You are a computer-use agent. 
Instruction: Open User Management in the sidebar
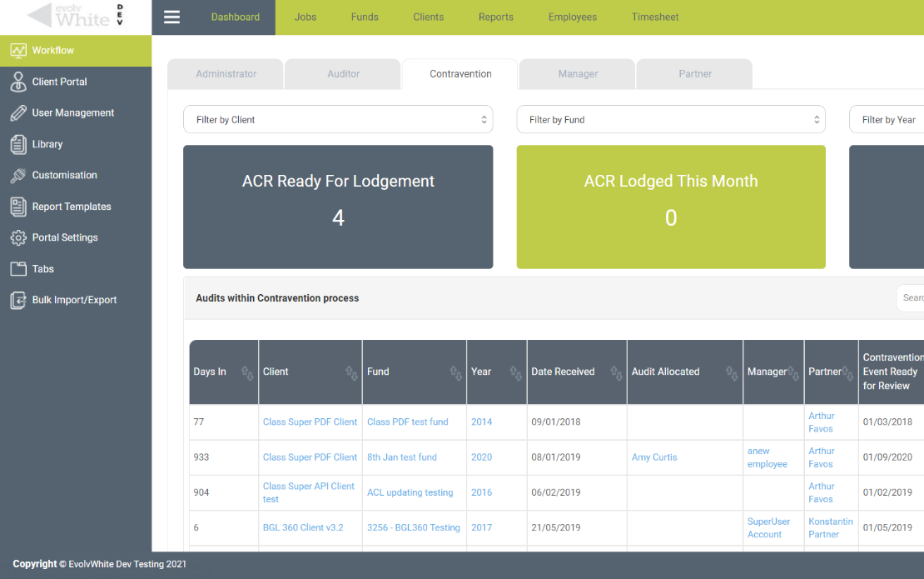coord(76,112)
